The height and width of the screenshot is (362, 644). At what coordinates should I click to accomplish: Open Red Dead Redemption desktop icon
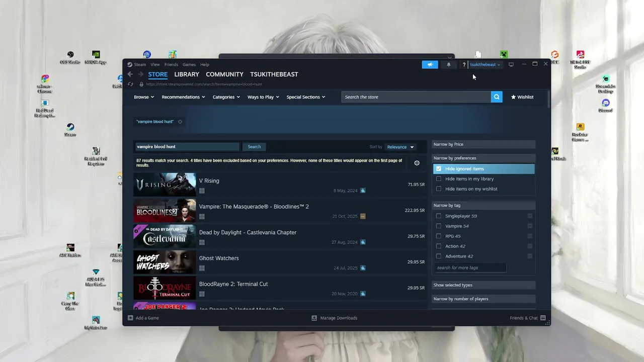coord(45,108)
